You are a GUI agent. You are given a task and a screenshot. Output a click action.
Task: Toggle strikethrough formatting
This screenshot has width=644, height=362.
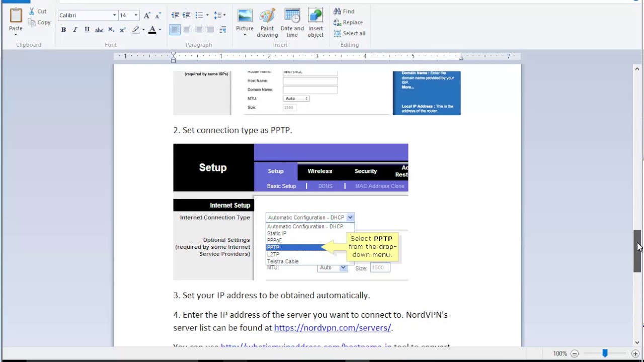[99, 30]
